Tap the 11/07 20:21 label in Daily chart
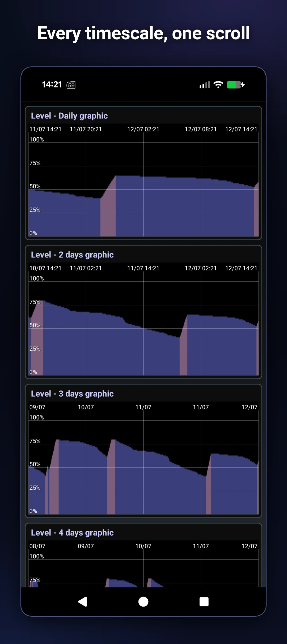This screenshot has height=644, width=287. point(86,129)
